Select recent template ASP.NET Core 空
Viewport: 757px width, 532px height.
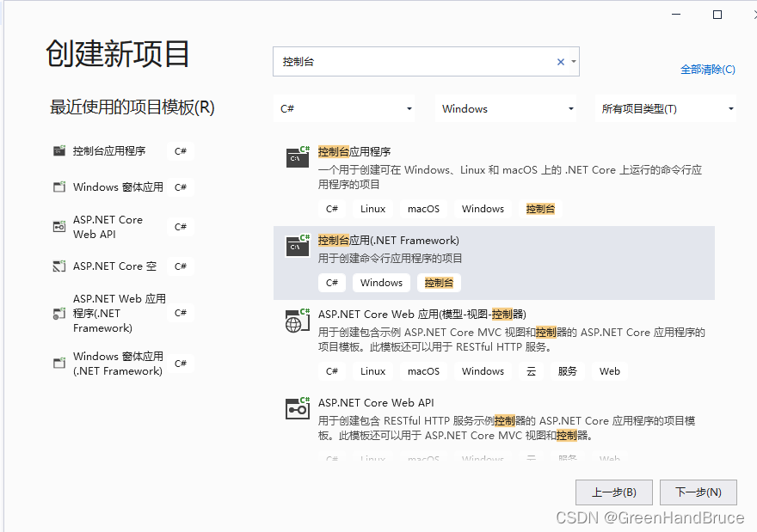(x=115, y=266)
